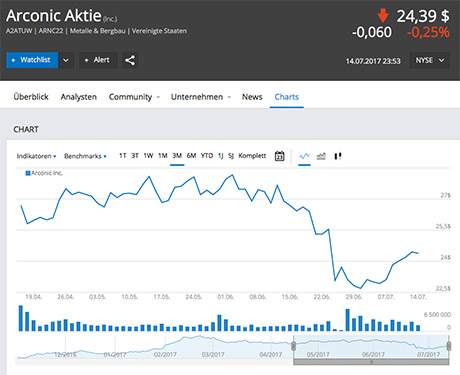460x375 pixels.
Task: Click the ARNC22 symbol text
Action: [x=51, y=31]
